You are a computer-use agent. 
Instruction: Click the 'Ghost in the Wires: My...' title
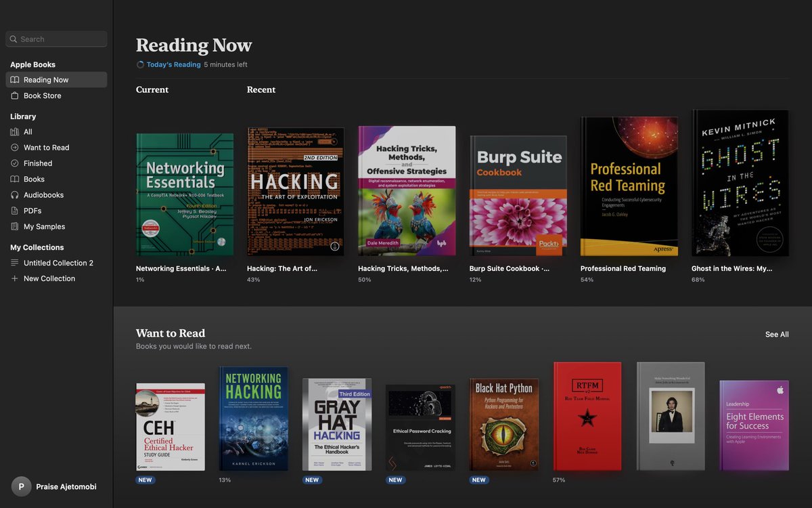(x=732, y=269)
